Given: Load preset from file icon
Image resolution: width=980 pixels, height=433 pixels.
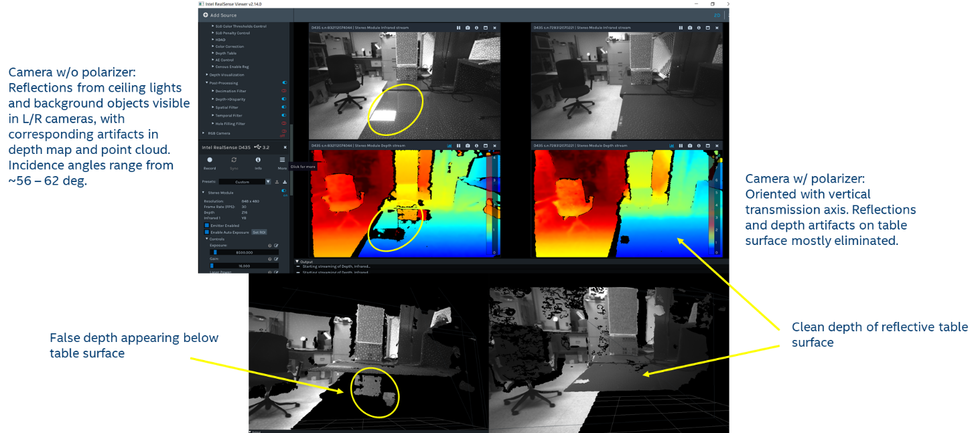Looking at the screenshot, I should (x=277, y=181).
